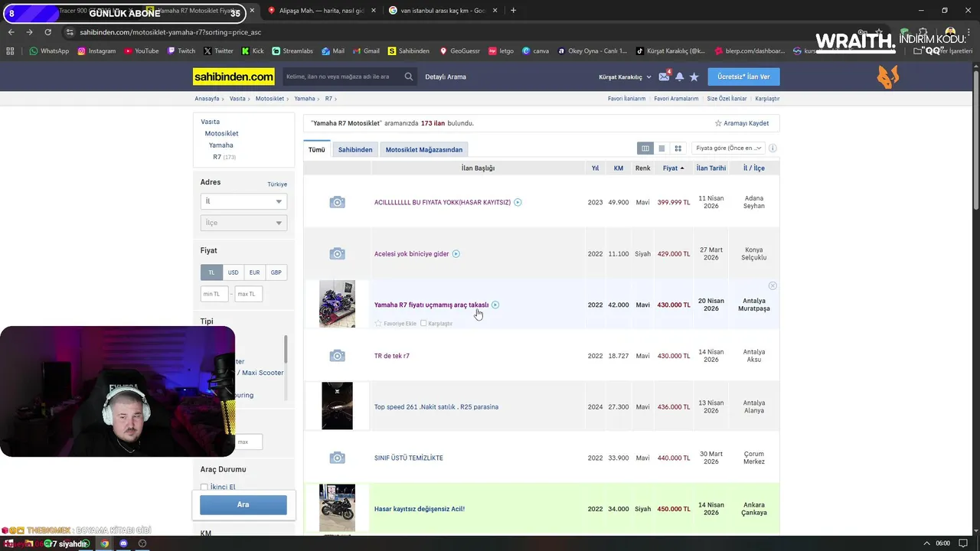Click Aramayı Kaydet link
This screenshot has width=980, height=551.
[742, 123]
